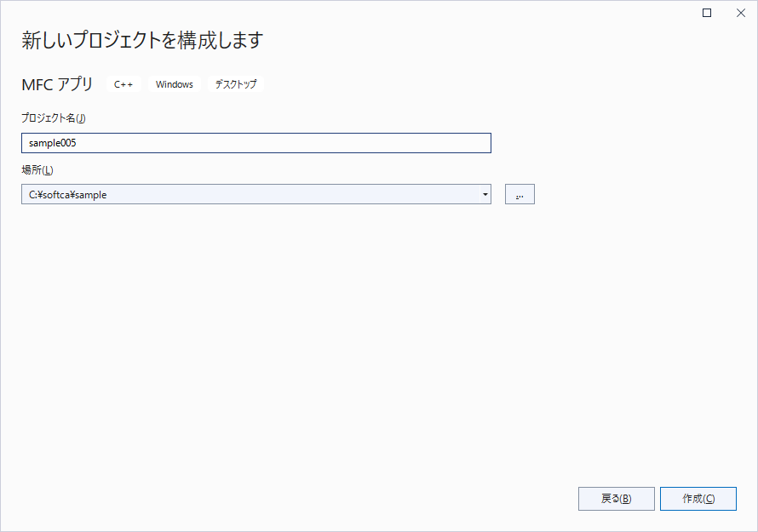This screenshot has height=532, width=758.
Task: Focus the project name input field
Action: (256, 143)
